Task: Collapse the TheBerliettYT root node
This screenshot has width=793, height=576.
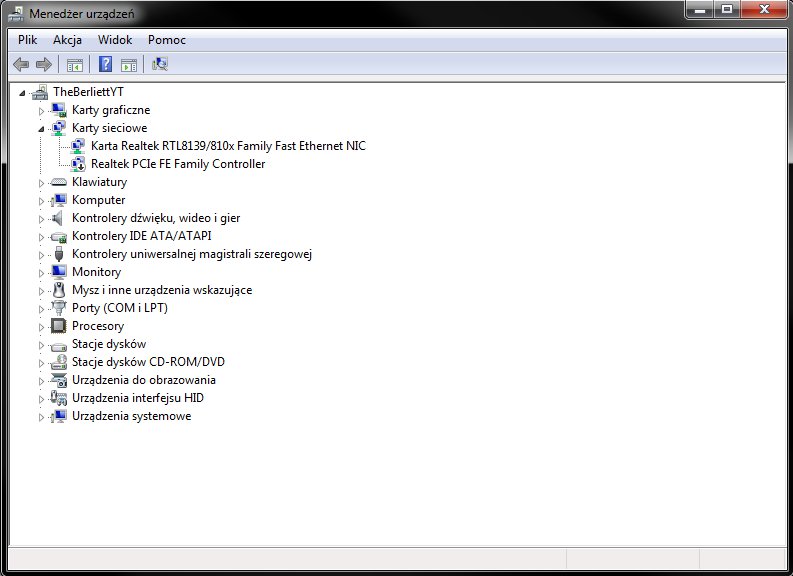Action: 22,93
